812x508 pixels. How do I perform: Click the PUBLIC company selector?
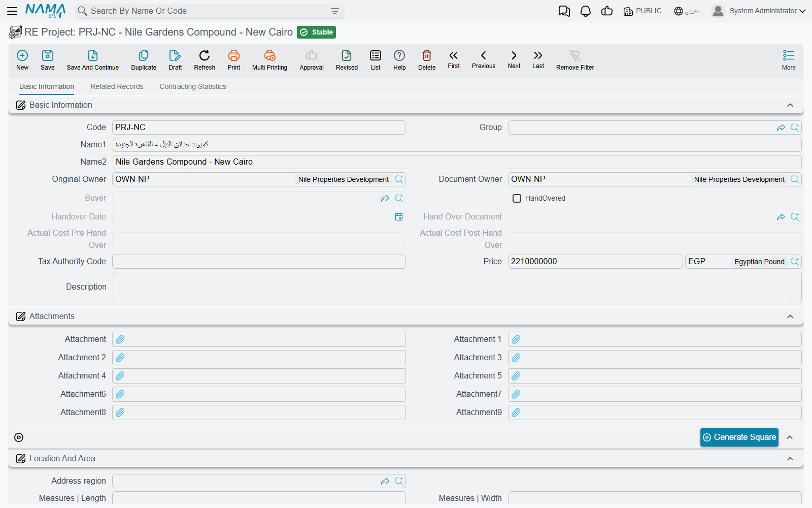point(642,11)
